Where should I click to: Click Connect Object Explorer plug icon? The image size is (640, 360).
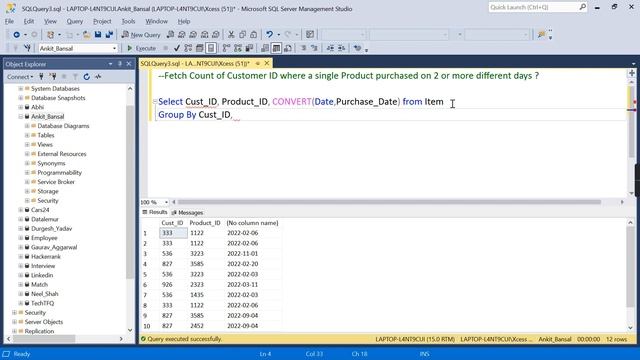coord(41,77)
